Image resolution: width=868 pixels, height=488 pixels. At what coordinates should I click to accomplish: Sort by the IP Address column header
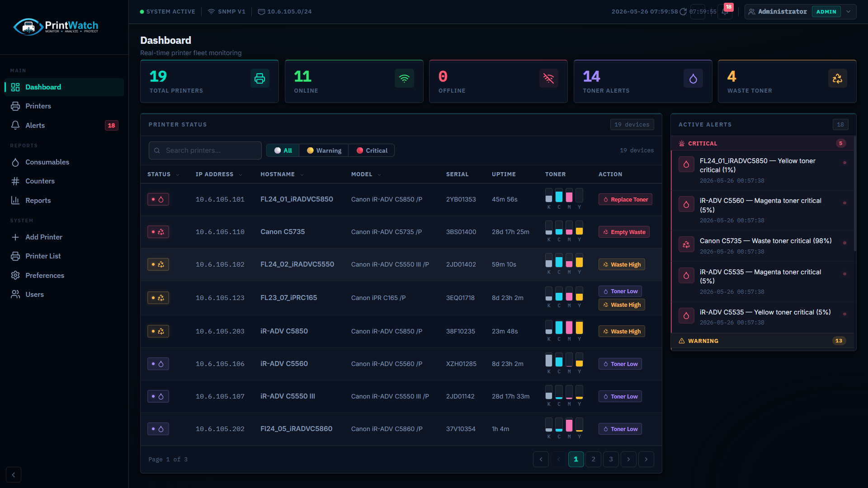coord(219,174)
